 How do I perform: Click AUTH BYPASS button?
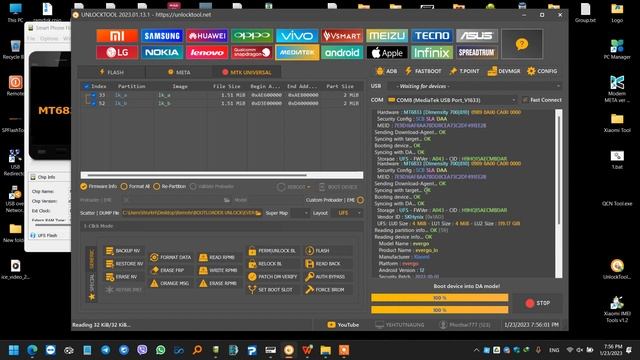click(328, 277)
